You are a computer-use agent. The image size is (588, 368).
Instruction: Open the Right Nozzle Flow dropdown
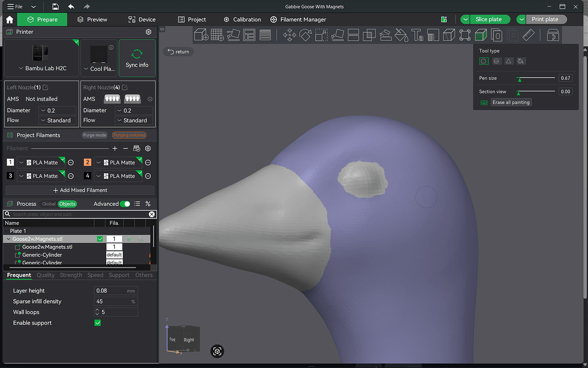134,120
